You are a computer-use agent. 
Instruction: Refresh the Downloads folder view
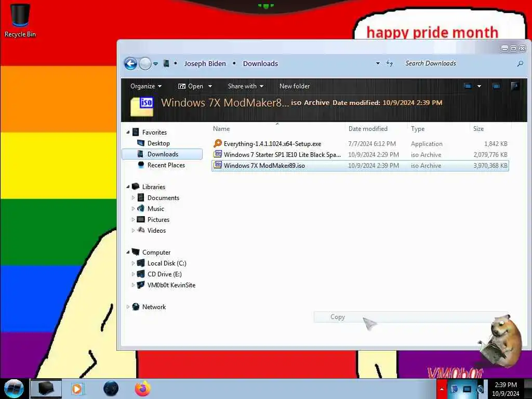click(390, 63)
